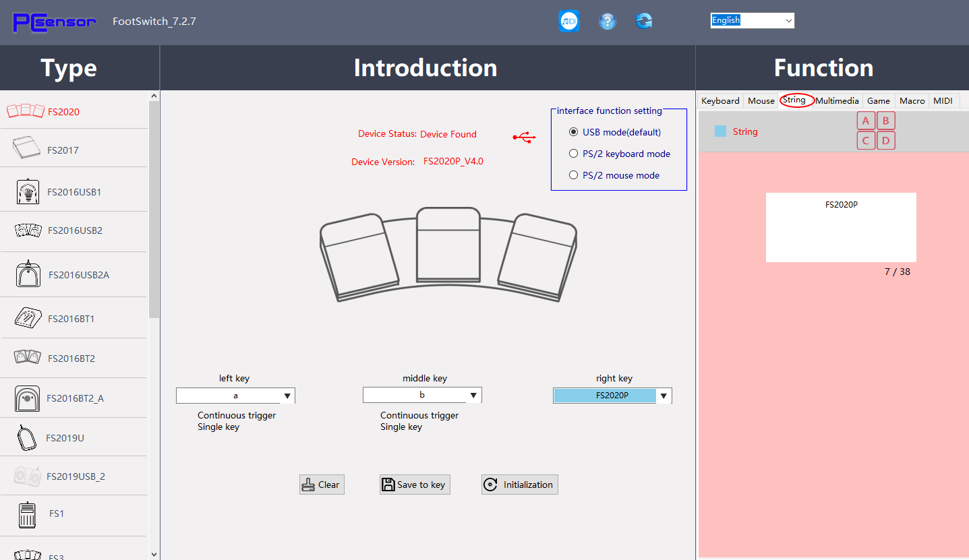969x560 pixels.
Task: Click the Initialization button
Action: (520, 485)
